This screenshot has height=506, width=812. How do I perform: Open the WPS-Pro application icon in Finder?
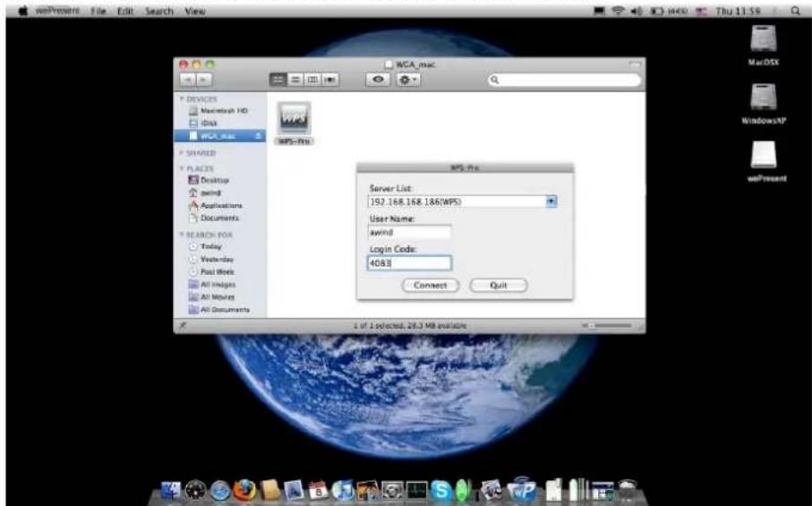[x=295, y=118]
